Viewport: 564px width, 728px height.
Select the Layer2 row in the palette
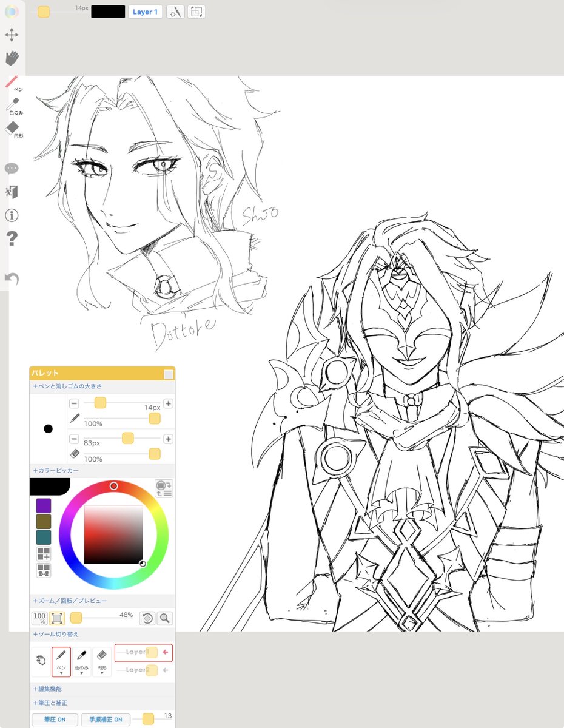point(144,670)
